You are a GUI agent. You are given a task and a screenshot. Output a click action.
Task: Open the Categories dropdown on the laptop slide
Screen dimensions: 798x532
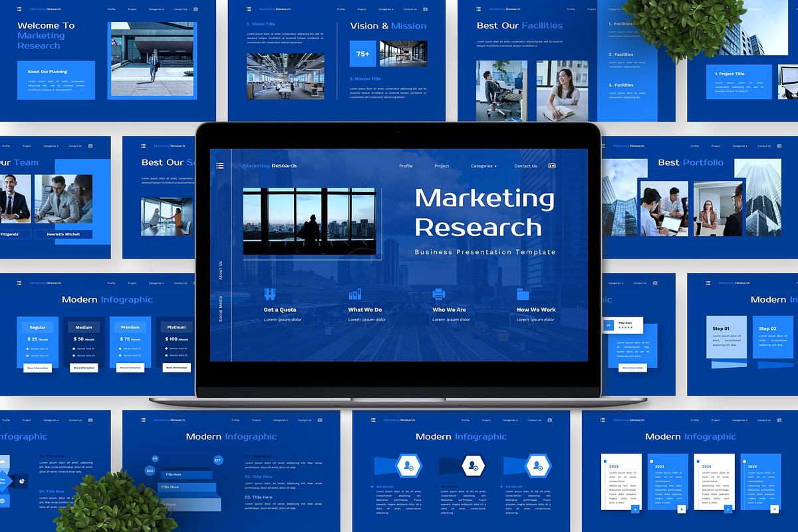pos(483,166)
